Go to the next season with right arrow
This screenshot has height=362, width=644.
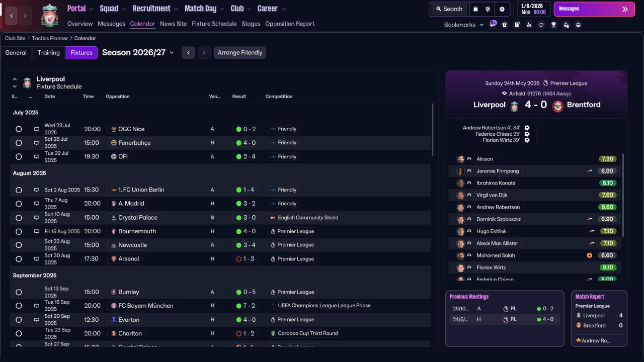click(204, 53)
